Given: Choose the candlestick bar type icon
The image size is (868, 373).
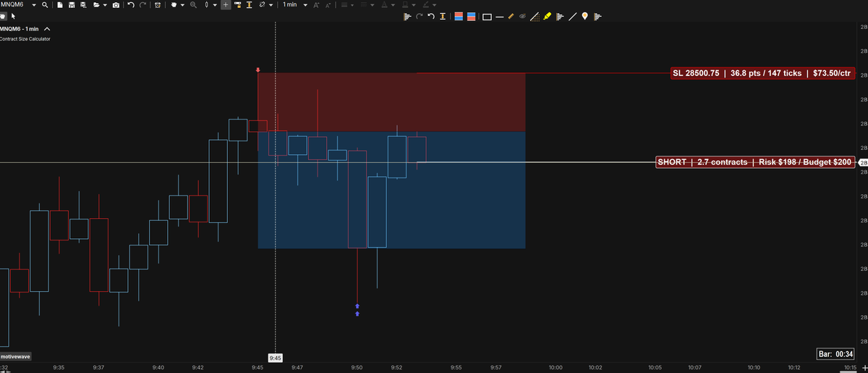Looking at the screenshot, I should (207, 5).
